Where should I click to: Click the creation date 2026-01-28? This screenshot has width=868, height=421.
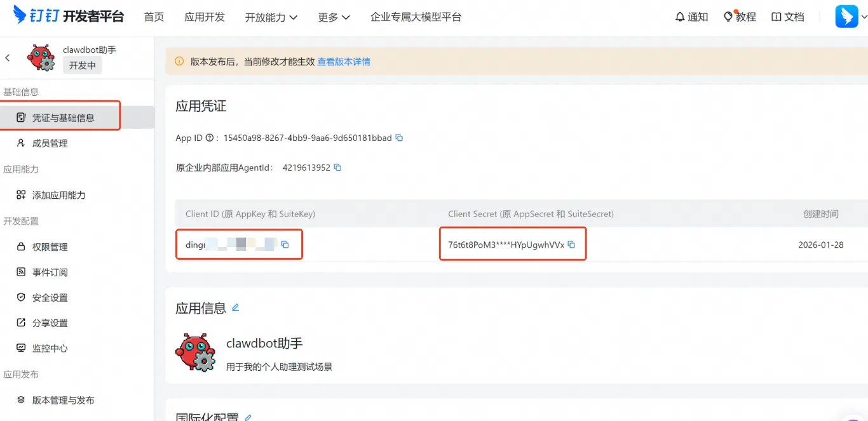[x=821, y=244]
